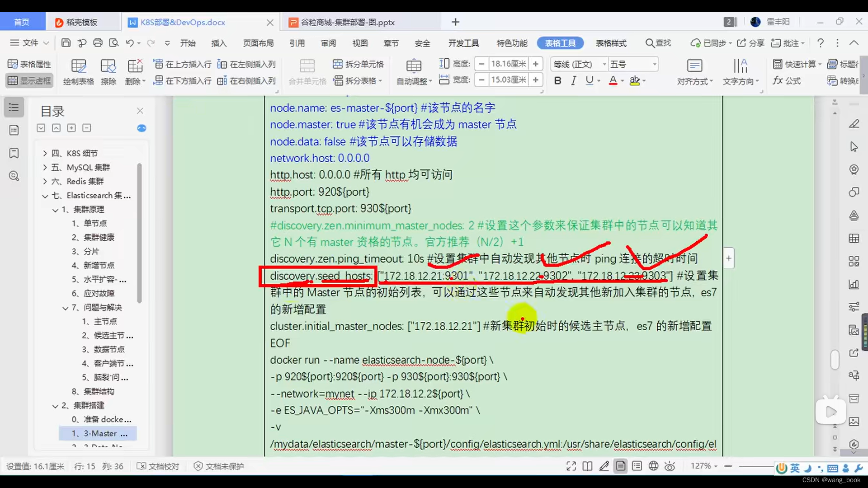Enable eye-protection mode in status bar
The image size is (868, 488).
pyautogui.click(x=670, y=466)
